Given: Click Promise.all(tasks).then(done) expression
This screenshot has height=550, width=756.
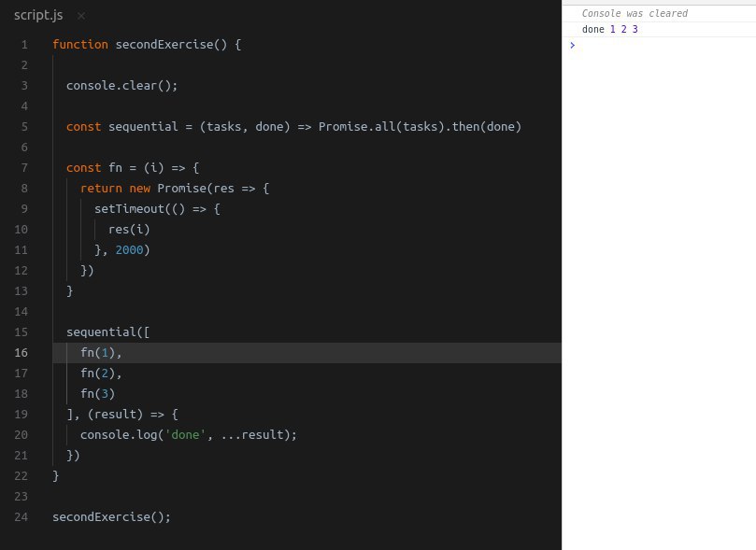Looking at the screenshot, I should tap(420, 127).
